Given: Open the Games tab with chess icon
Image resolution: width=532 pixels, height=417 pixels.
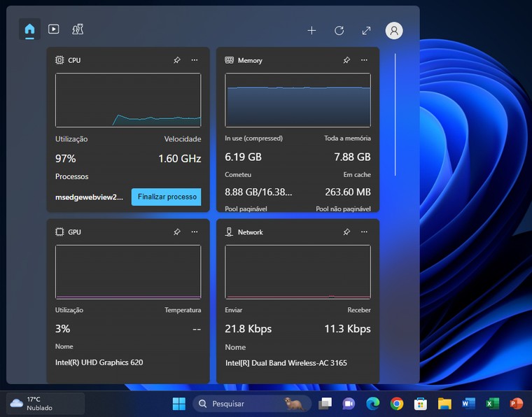Looking at the screenshot, I should tap(78, 29).
